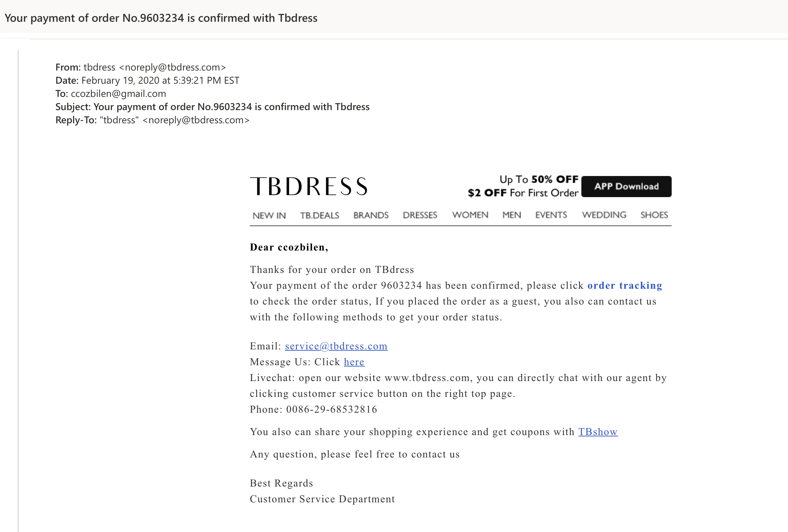Open the TBshow link
Image resolution: width=788 pixels, height=532 pixels.
click(598, 432)
